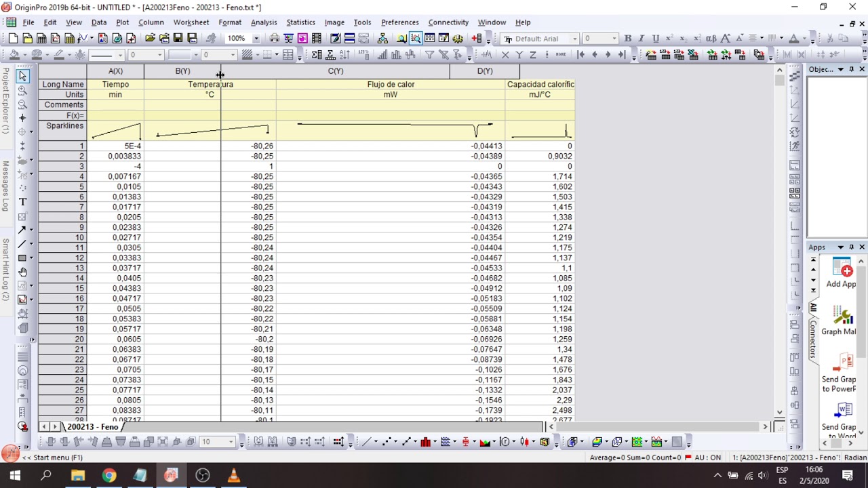The width and height of the screenshot is (868, 488).
Task: Open Chrome from the taskbar
Action: [108, 476]
